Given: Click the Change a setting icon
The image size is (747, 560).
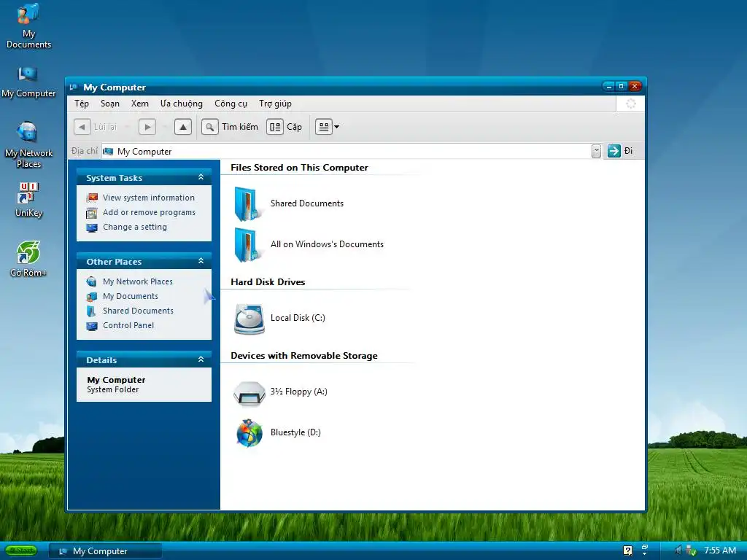Looking at the screenshot, I should (92, 227).
